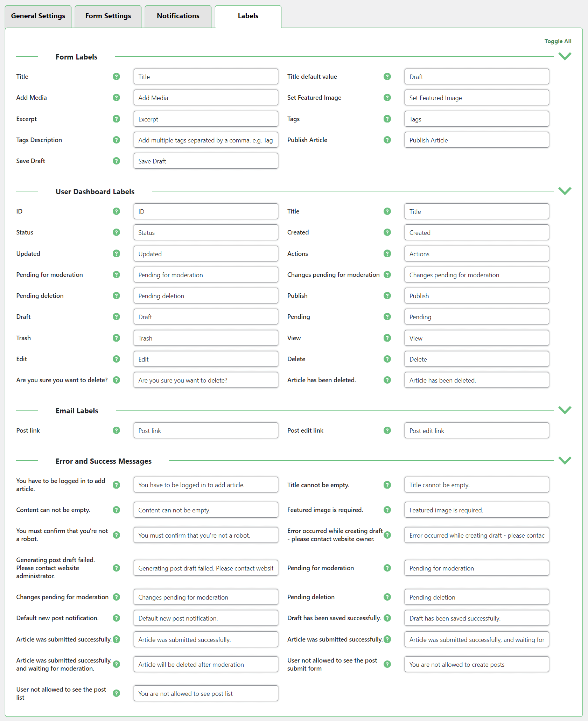588x721 pixels.
Task: Click help icon next to Add Media
Action: click(116, 98)
